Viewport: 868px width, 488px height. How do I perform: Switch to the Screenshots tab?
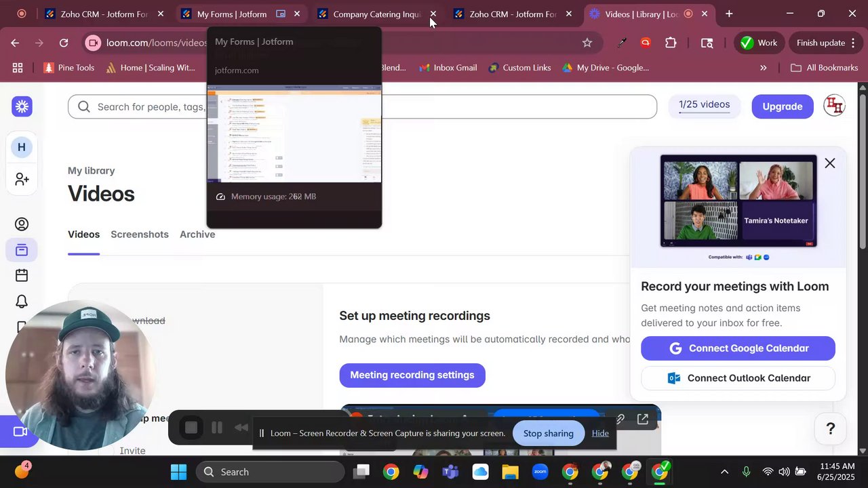[x=140, y=235]
